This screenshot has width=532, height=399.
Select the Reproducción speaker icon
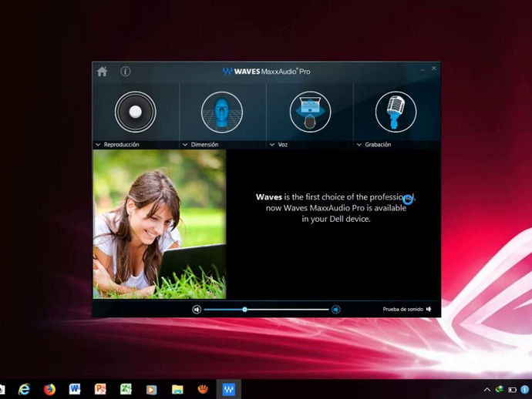click(136, 112)
